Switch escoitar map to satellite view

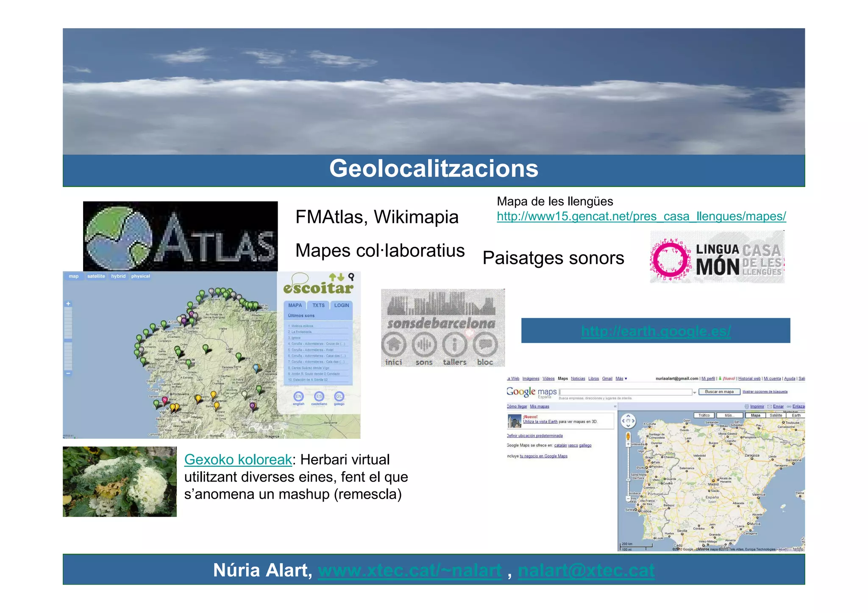pyautogui.click(x=96, y=276)
